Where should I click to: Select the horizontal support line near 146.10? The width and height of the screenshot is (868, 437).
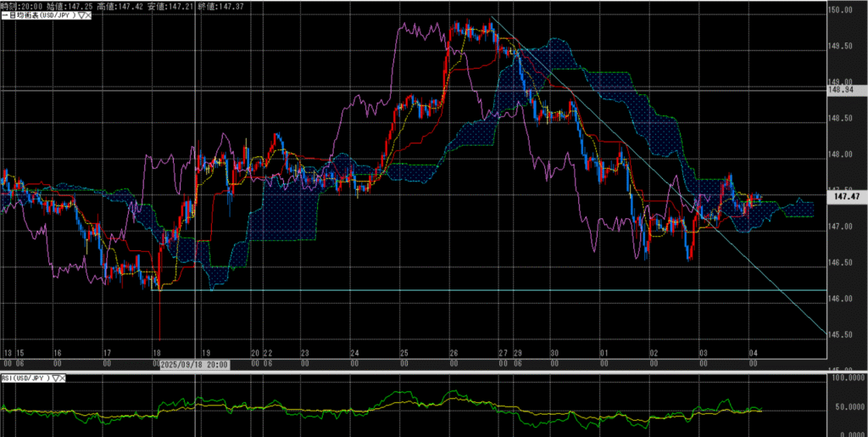(x=509, y=290)
